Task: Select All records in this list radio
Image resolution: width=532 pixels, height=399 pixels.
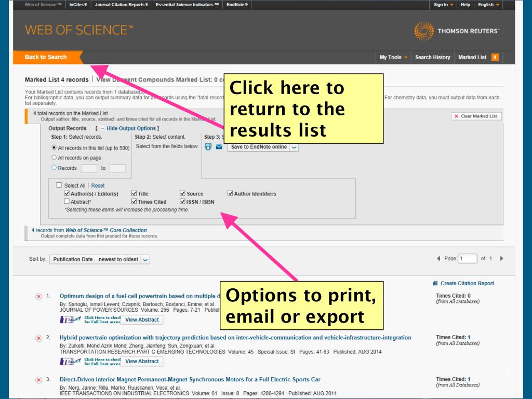Action: [54, 148]
